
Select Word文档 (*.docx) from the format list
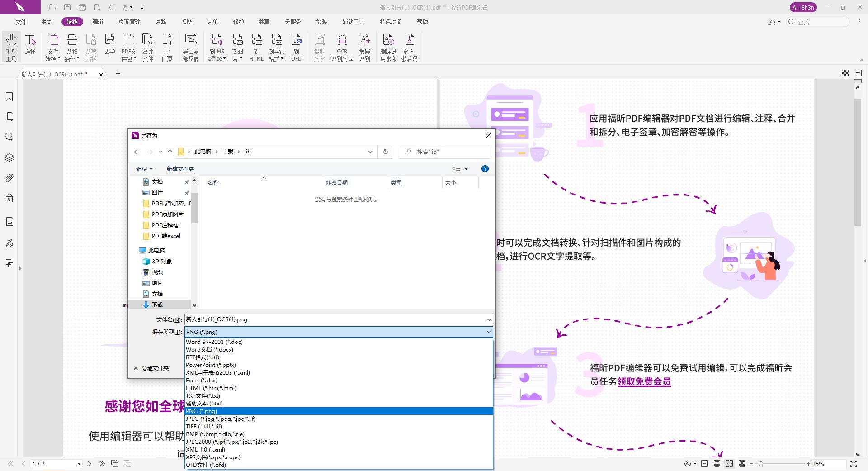pos(210,349)
